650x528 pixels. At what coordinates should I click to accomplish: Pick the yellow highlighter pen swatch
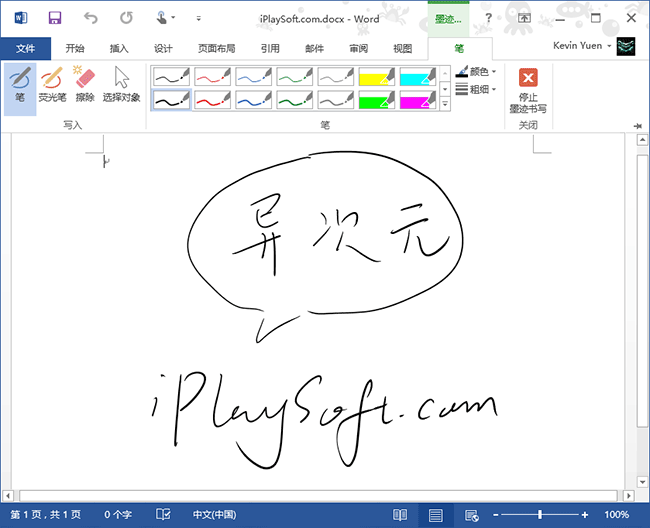tap(377, 76)
